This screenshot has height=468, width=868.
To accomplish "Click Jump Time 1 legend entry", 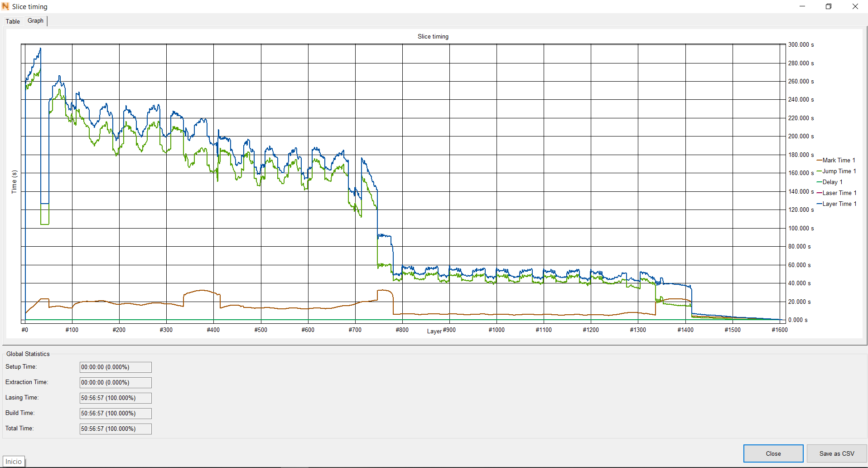I will (x=836, y=171).
